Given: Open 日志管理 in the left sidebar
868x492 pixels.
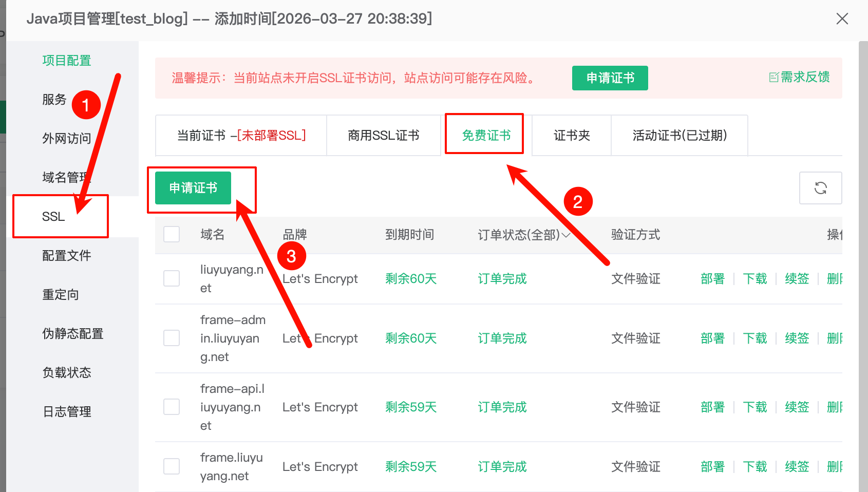Looking at the screenshot, I should coord(67,411).
